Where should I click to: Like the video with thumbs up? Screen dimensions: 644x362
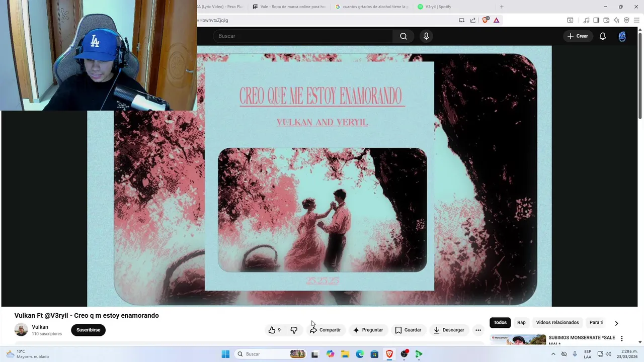[x=275, y=330]
